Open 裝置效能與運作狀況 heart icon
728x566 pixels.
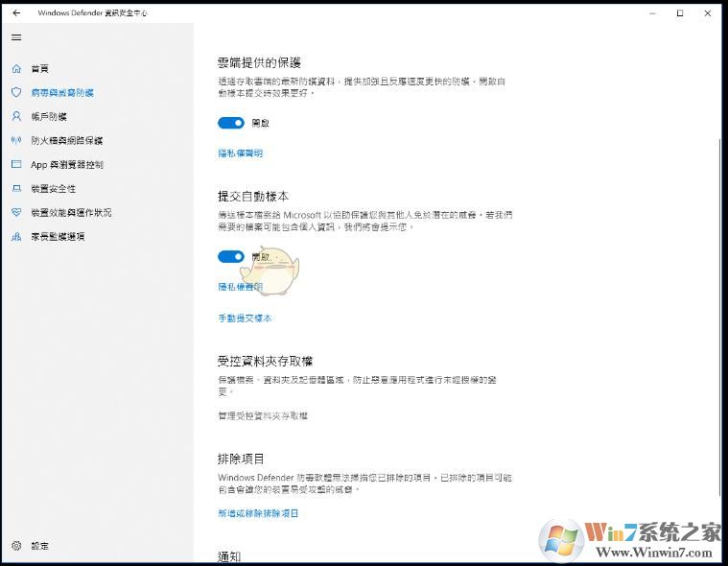[16, 212]
